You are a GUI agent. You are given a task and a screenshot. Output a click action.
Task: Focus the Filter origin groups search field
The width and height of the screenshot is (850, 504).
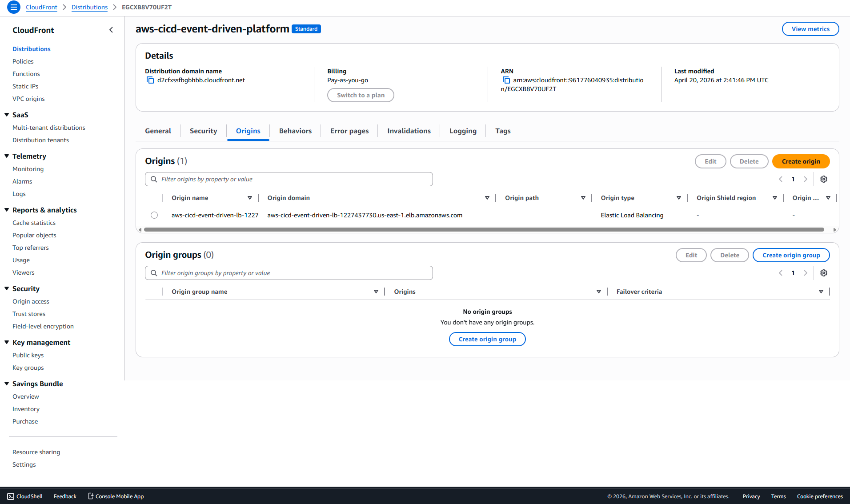(x=289, y=273)
